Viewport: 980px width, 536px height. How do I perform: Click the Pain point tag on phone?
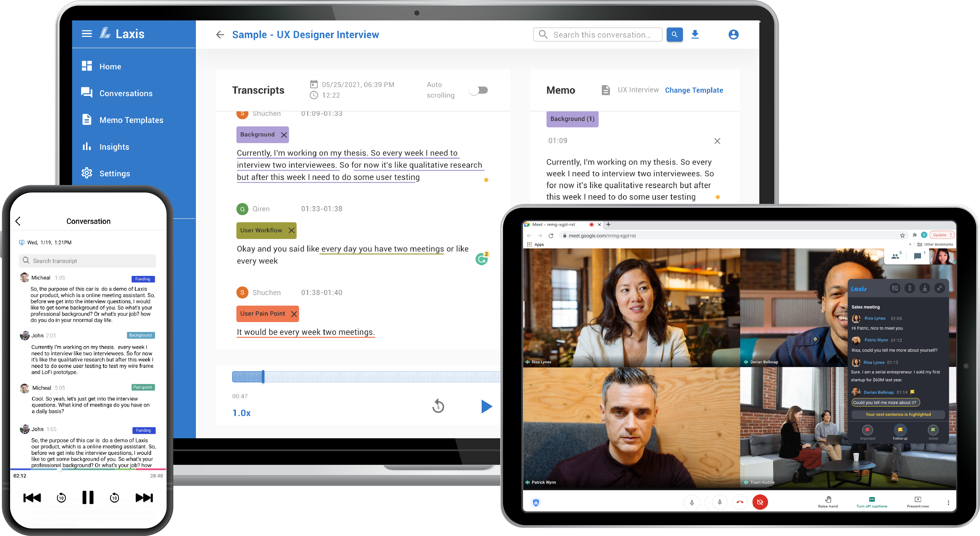point(143,387)
